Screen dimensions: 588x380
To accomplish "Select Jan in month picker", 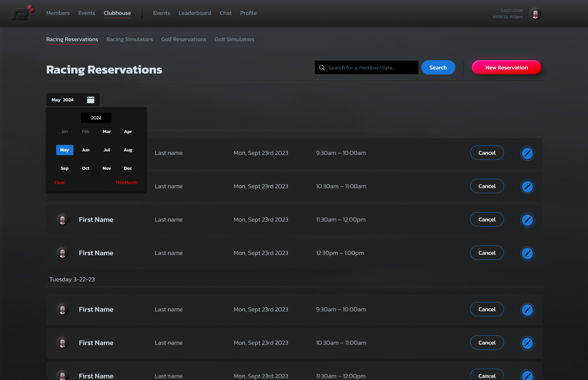I will pos(65,132).
